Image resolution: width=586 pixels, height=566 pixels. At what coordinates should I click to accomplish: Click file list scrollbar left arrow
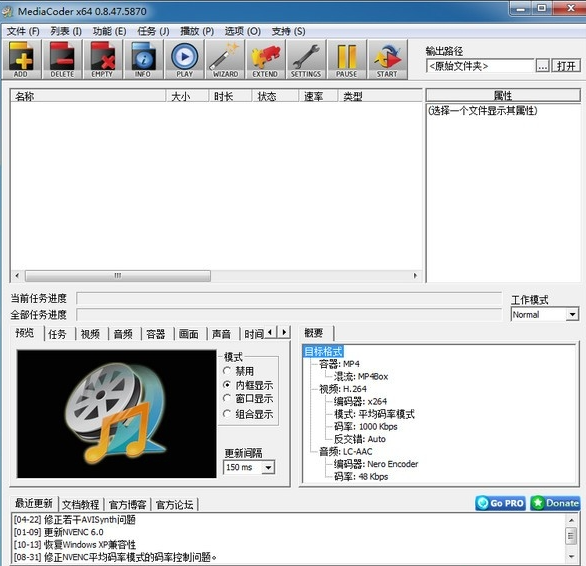(x=17, y=276)
